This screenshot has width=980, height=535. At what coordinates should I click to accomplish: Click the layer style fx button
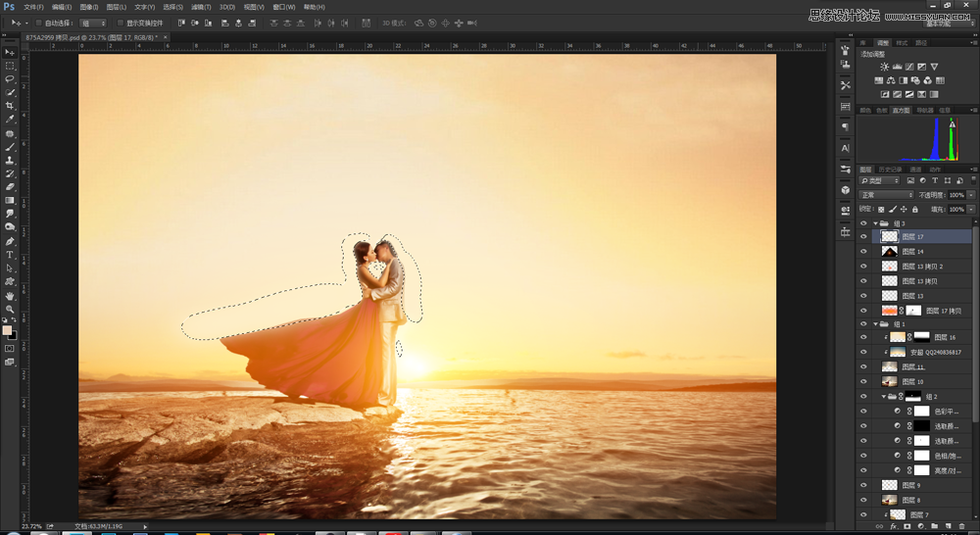893,527
